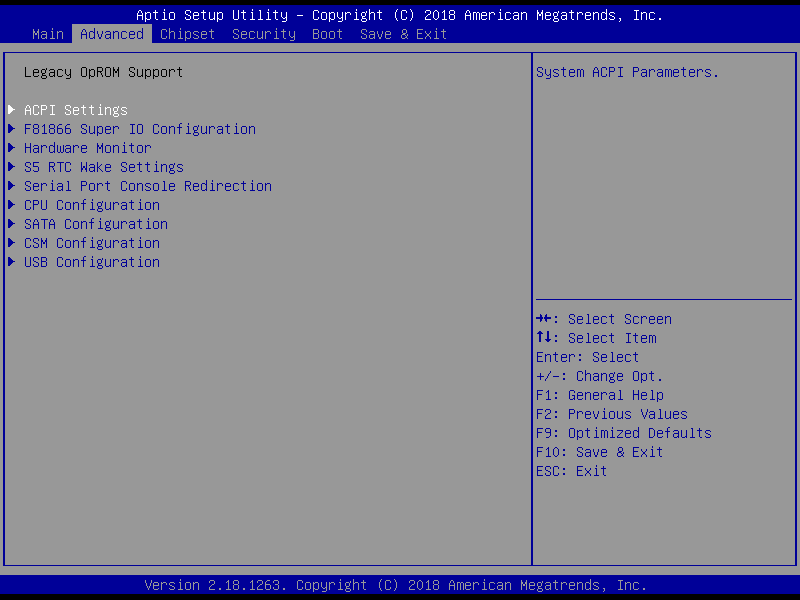Click the arrow icon beside ACPI Settings
This screenshot has width=800, height=600.
(11, 110)
